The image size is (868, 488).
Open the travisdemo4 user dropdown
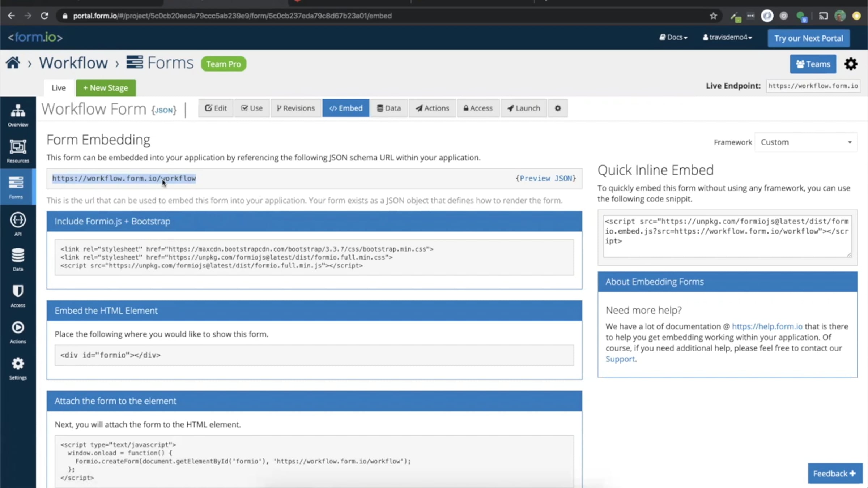[x=727, y=37]
